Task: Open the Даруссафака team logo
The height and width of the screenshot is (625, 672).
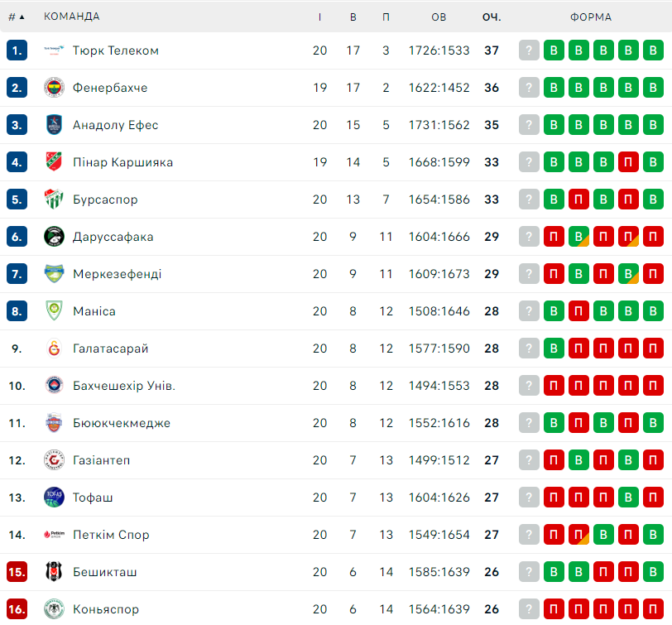Action: pos(54,236)
